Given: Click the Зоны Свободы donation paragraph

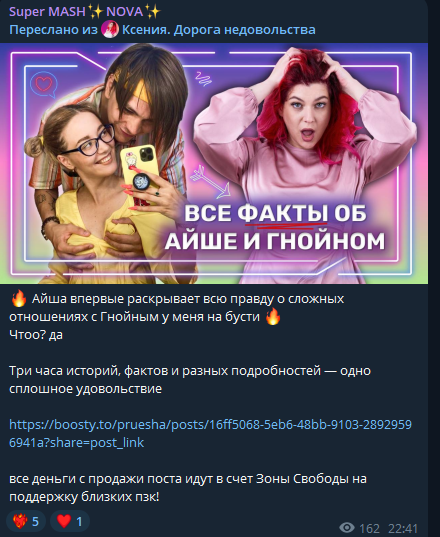Looking at the screenshot, I should 188,487.
